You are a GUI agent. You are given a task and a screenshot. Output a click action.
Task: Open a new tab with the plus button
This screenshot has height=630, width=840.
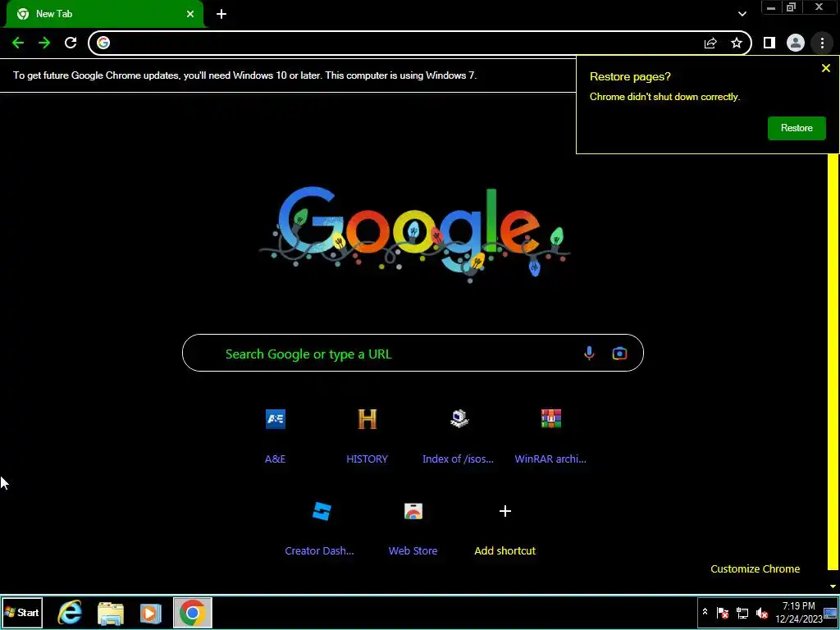click(221, 14)
